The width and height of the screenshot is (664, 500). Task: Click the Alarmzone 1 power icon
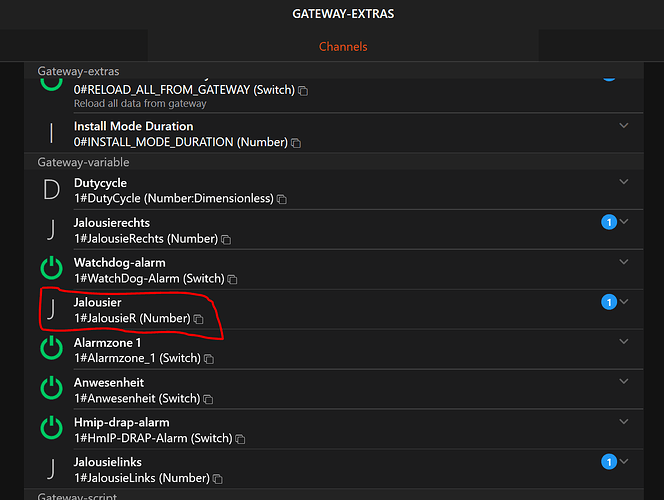coord(50,349)
